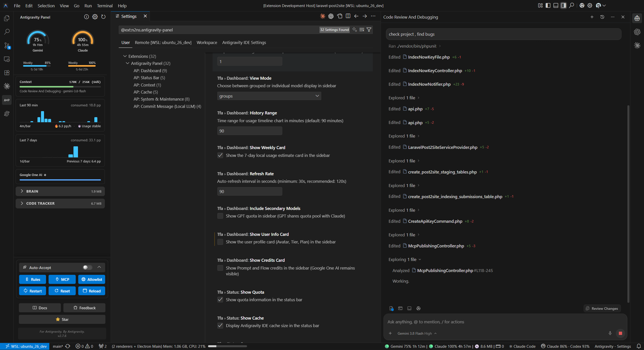
Task: Open the File menu
Action: point(17,6)
